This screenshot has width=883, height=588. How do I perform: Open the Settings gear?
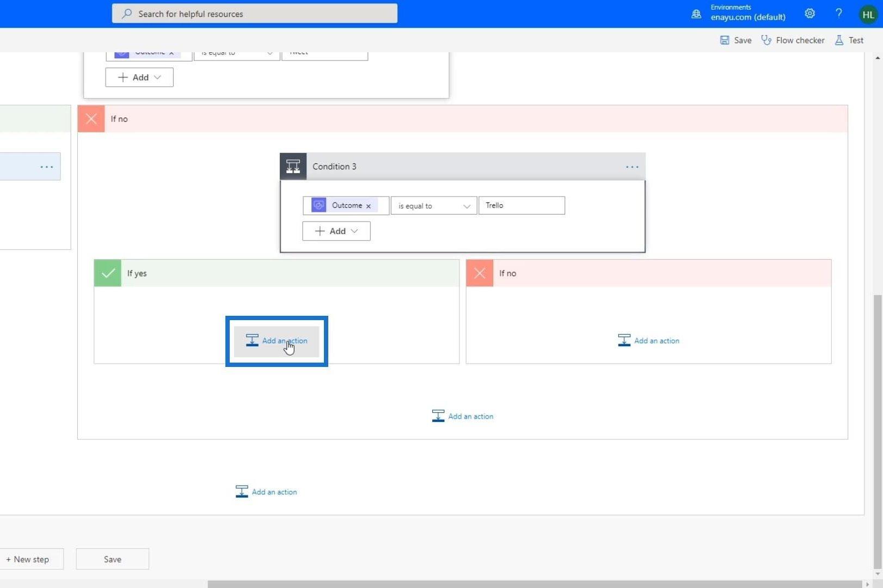(x=810, y=14)
